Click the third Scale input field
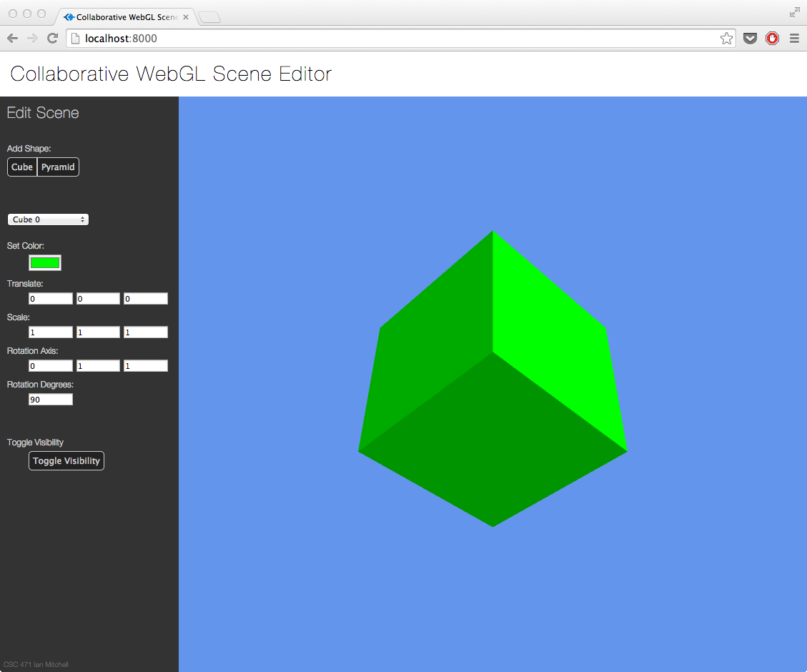The height and width of the screenshot is (672, 807). (x=146, y=332)
